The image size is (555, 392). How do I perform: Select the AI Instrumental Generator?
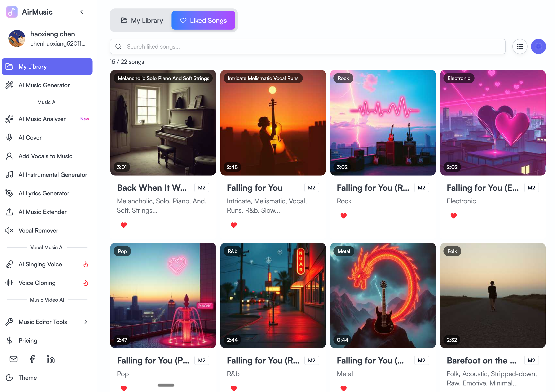click(53, 174)
